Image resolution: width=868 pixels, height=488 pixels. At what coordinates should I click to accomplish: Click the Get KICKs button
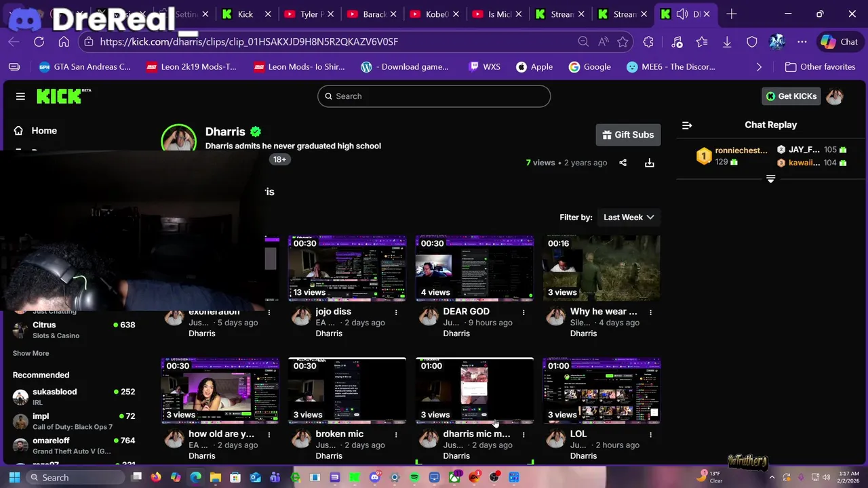coord(791,96)
